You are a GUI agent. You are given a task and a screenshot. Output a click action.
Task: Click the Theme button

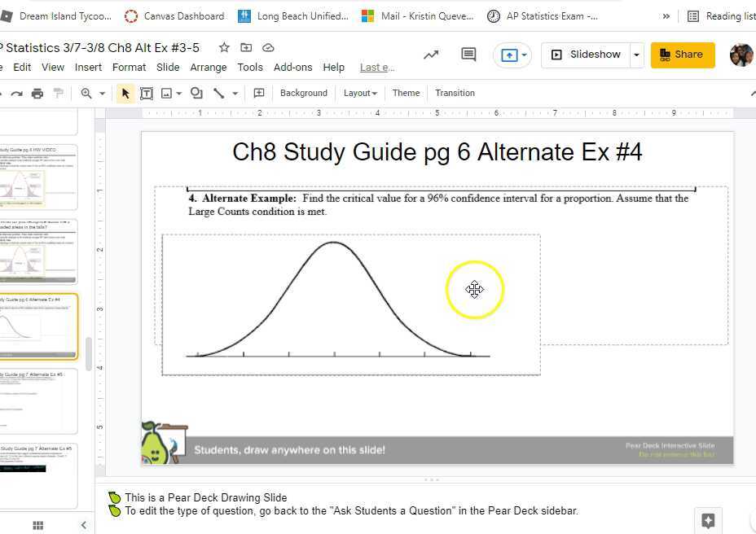[x=406, y=93]
